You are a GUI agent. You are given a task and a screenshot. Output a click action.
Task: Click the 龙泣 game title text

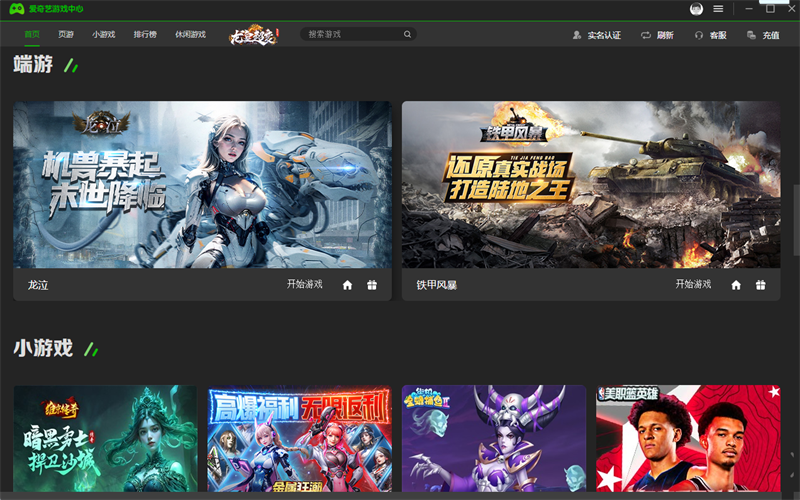click(x=38, y=285)
